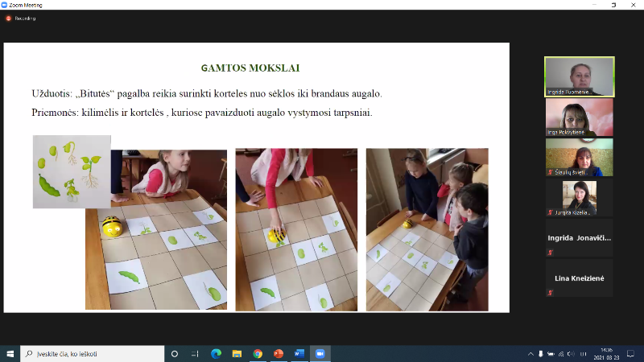Click the red Recording indicator icon
This screenshot has width=644, height=362.
pos(9,18)
